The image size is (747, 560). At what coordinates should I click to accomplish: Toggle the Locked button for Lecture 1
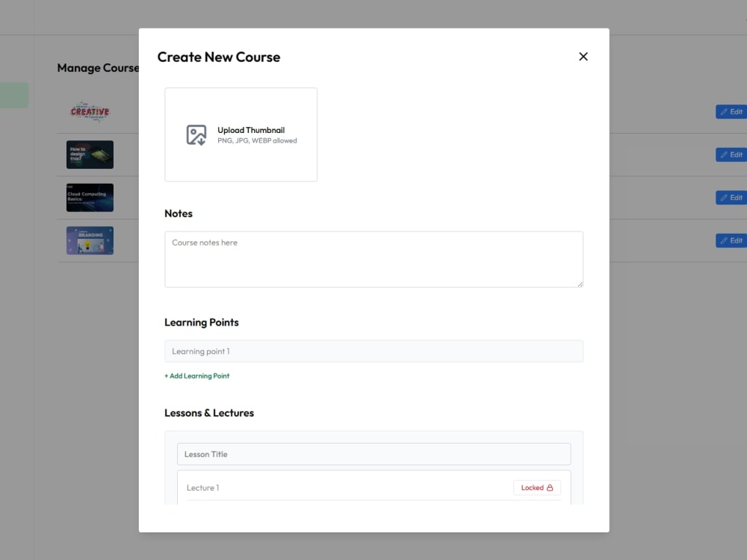(x=537, y=488)
